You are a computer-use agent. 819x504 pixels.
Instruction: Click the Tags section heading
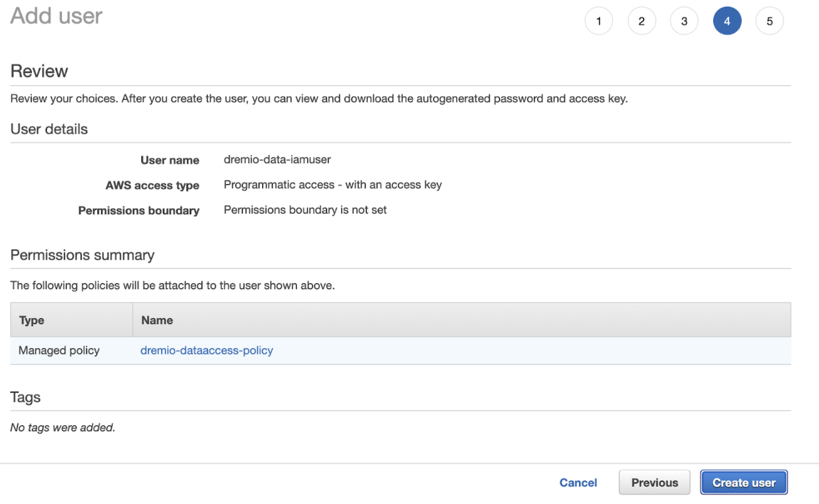25,397
